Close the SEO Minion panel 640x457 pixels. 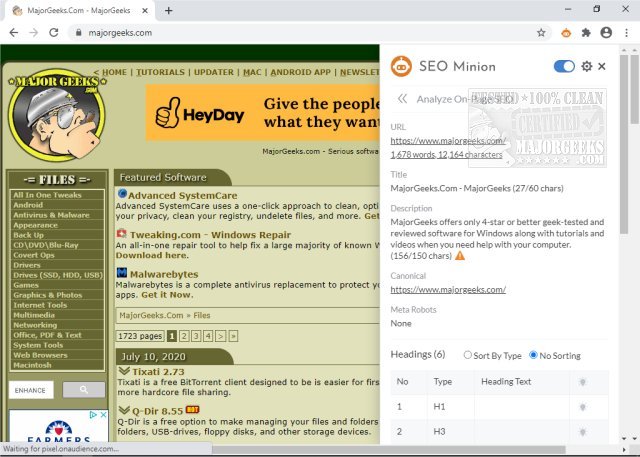click(x=602, y=66)
